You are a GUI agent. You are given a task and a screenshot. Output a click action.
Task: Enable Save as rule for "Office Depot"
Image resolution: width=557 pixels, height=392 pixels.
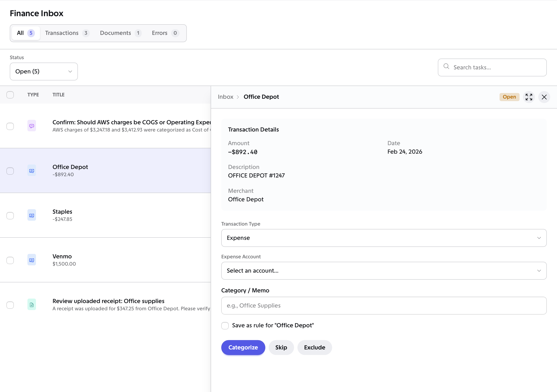coord(225,325)
